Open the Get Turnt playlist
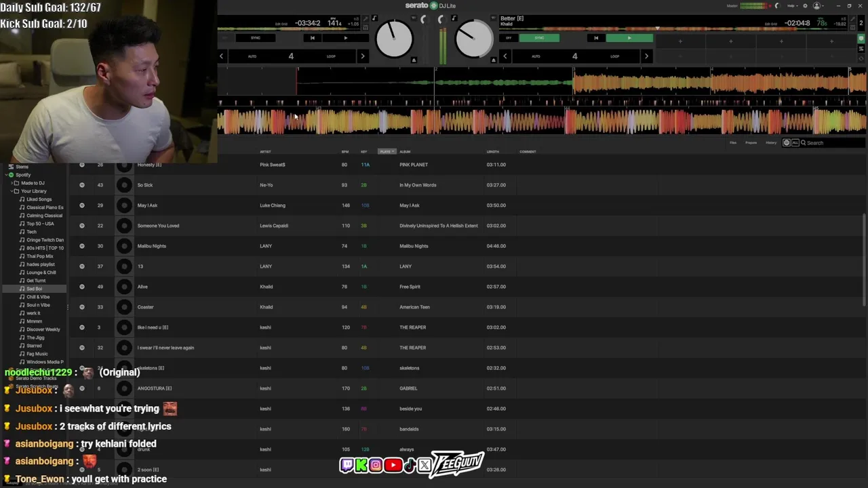The width and height of the screenshot is (868, 488). coord(36,281)
